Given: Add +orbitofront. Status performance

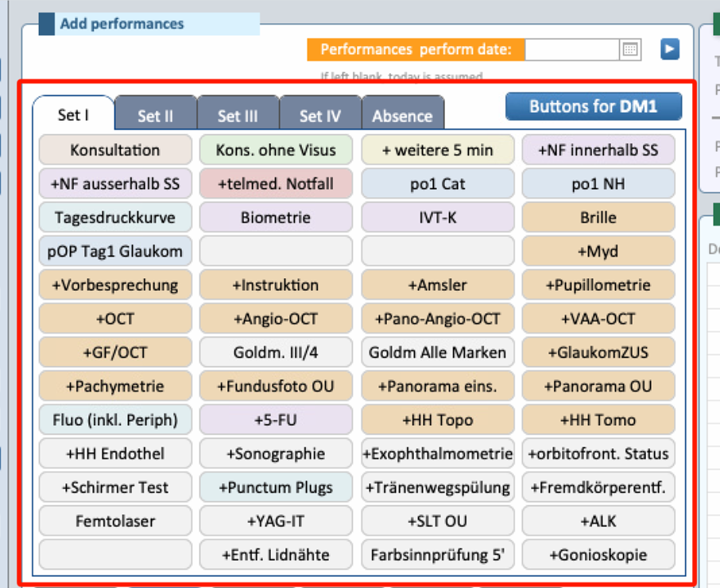Looking at the screenshot, I should pyautogui.click(x=598, y=454).
